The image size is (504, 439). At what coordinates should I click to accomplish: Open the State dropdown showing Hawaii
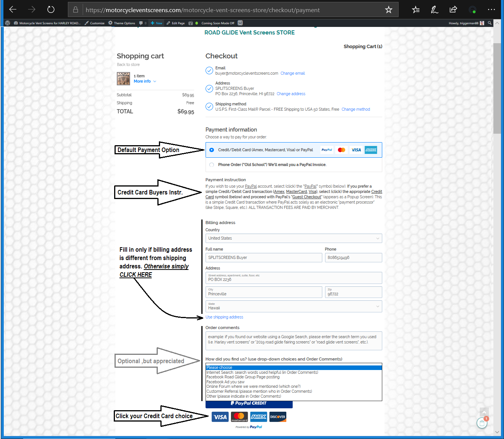[x=294, y=306]
